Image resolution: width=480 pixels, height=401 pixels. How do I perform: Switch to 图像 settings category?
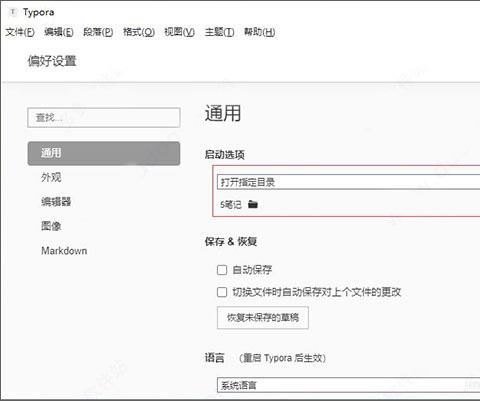(x=51, y=226)
